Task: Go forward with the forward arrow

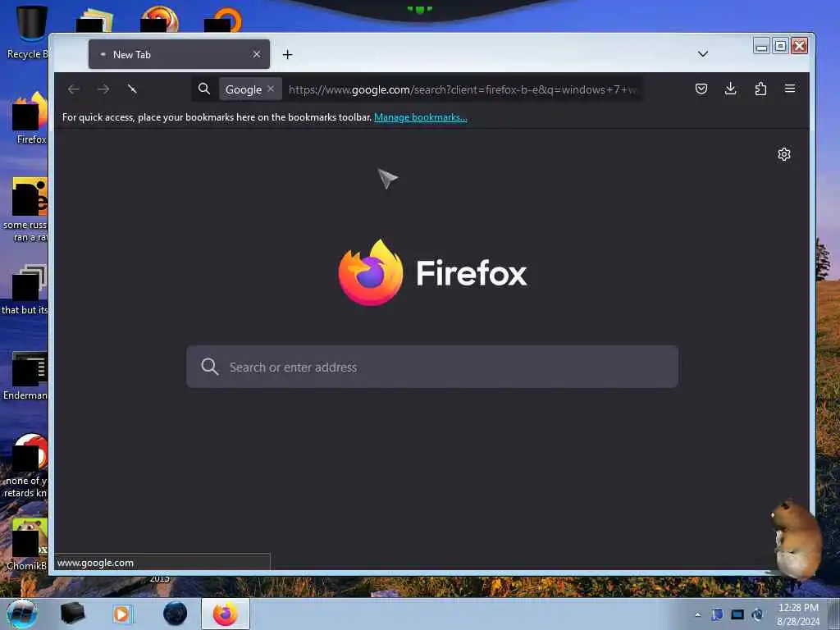Action: click(103, 89)
